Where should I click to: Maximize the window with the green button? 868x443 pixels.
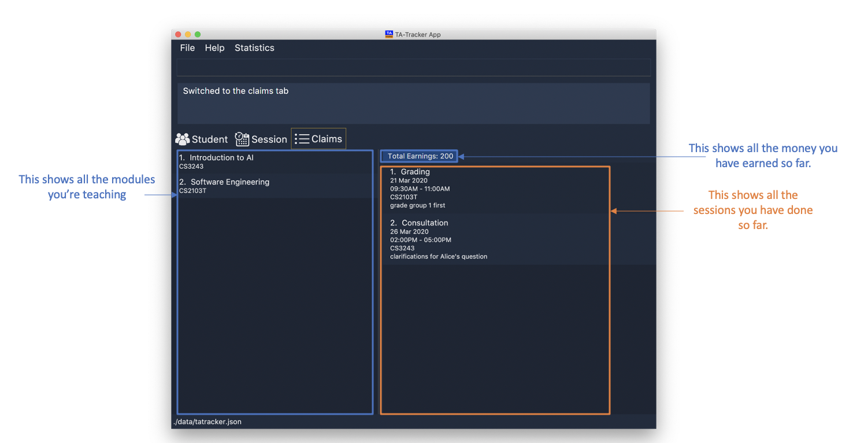pos(198,35)
